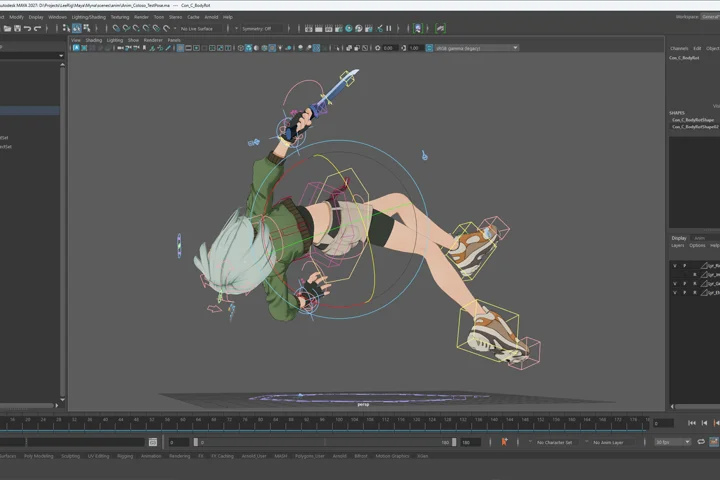Toggle the viewport grid button in the panel toolbar
The height and width of the screenshot is (480, 720).
[180, 48]
